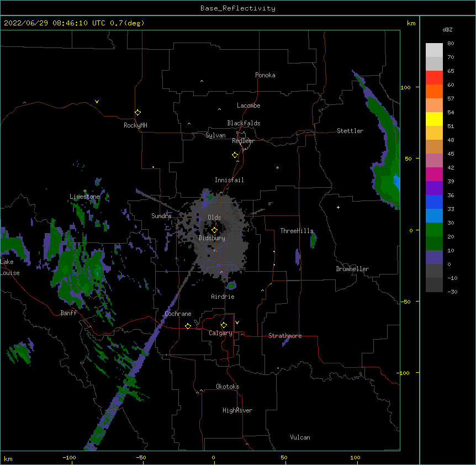Pick the lightest gray 70–80 dBZ swatch
The image size is (476, 465).
(x=434, y=50)
